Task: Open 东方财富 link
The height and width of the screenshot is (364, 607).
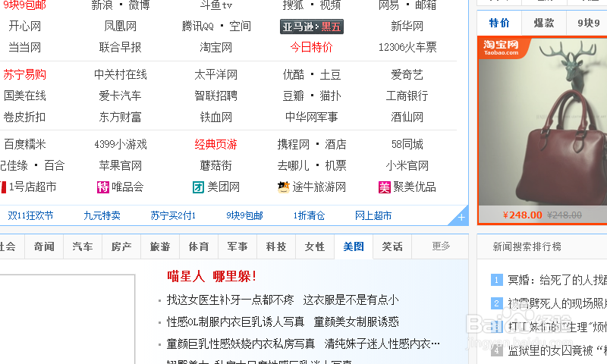Action: (x=121, y=117)
